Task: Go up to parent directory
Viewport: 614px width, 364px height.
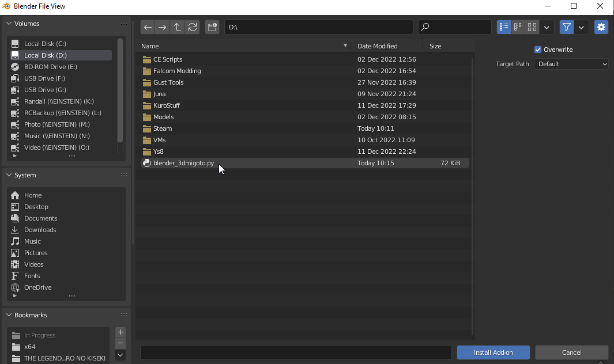Action: click(178, 27)
